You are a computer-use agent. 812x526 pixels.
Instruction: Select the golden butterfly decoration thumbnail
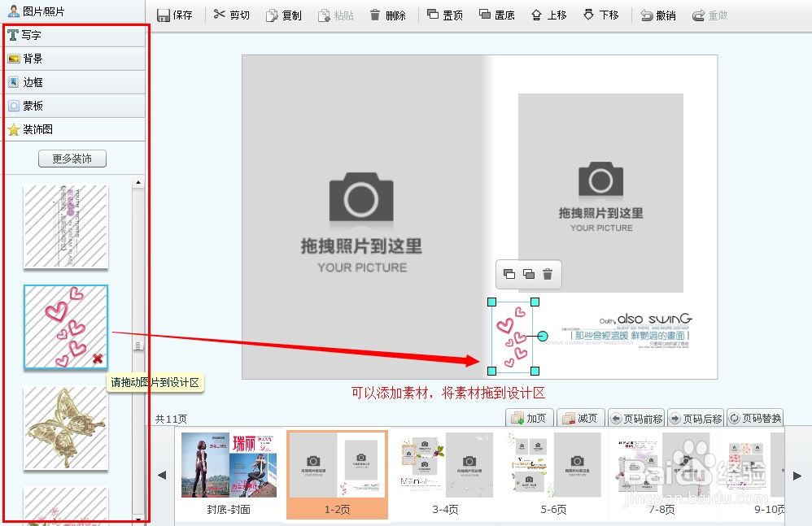point(66,428)
